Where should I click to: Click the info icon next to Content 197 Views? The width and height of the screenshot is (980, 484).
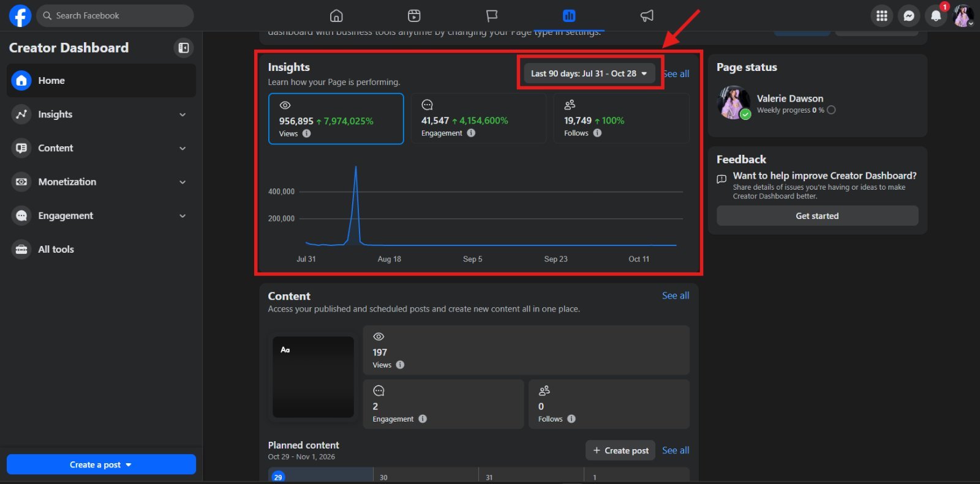[x=400, y=365]
